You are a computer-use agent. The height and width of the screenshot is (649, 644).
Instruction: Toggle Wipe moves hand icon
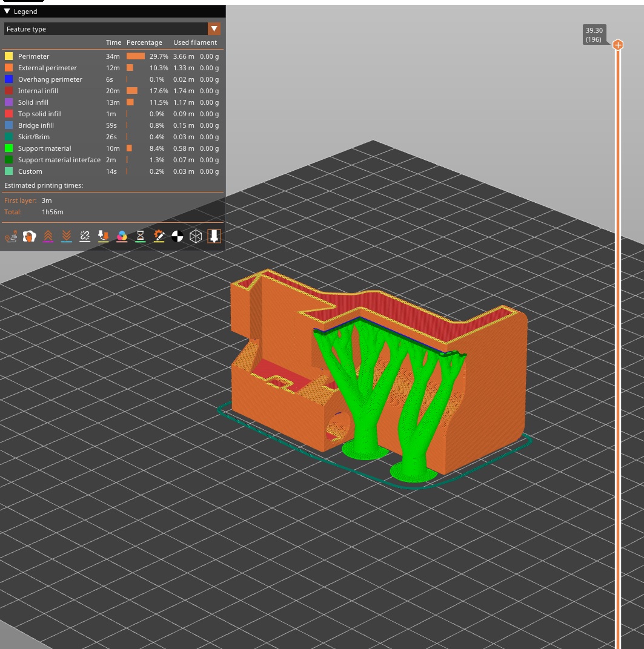pos(30,236)
